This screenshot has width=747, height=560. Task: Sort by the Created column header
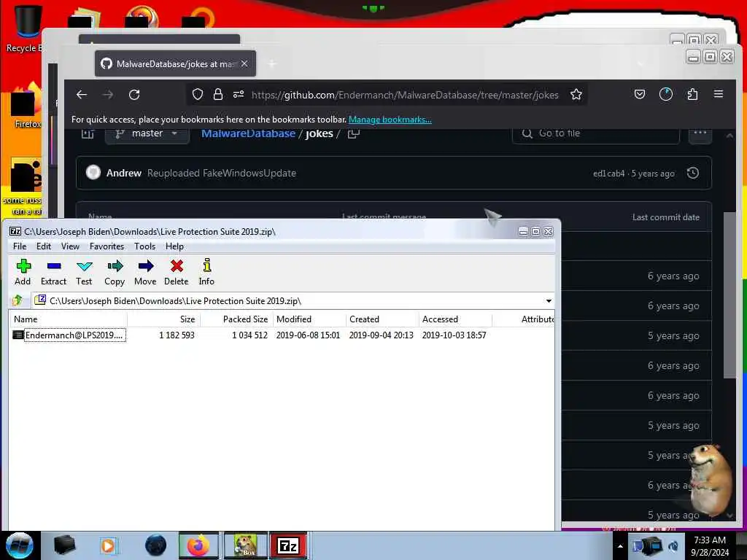pos(382,319)
